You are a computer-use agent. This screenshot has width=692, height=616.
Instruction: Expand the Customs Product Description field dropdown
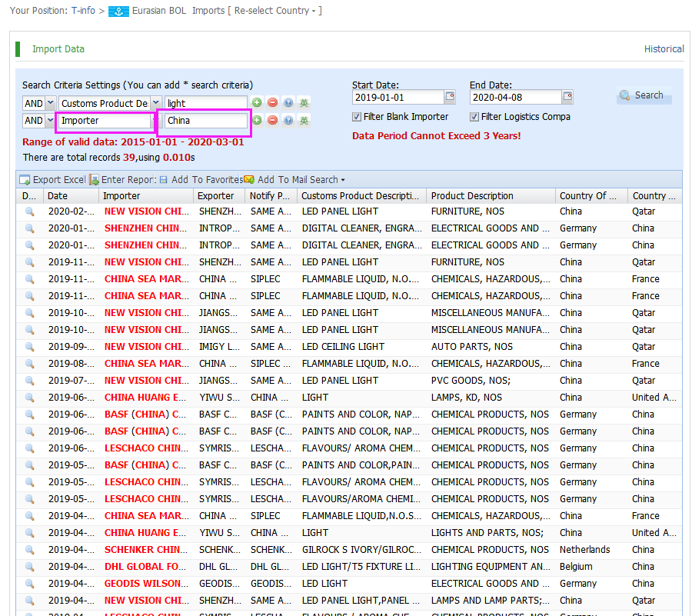(155, 103)
